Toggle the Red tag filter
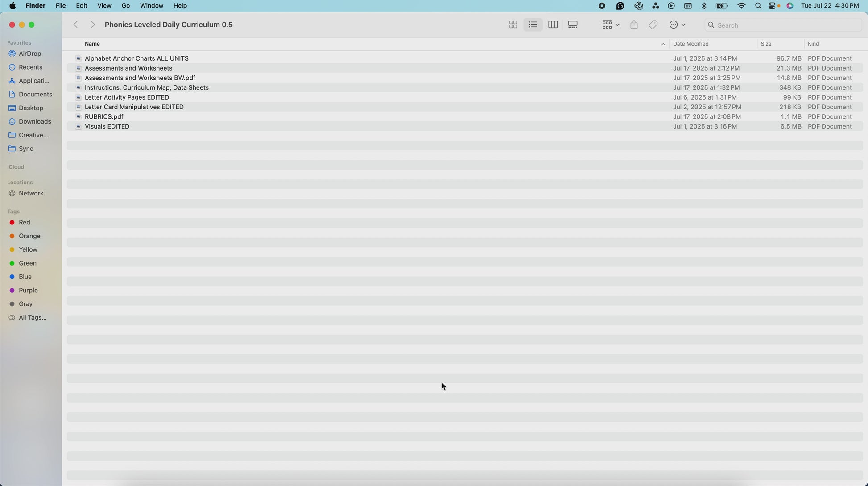 tap(24, 222)
